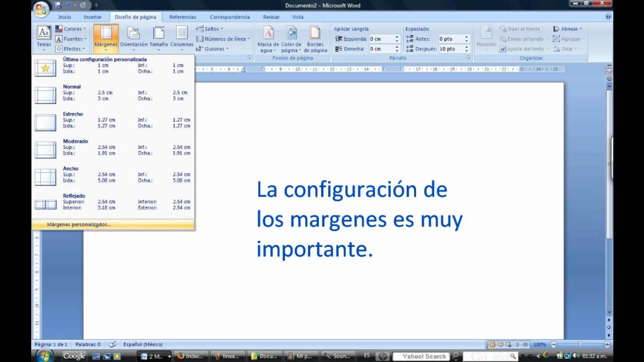This screenshot has width=644, height=362.
Task: Select the Ancho margin preset
Action: pos(113,176)
